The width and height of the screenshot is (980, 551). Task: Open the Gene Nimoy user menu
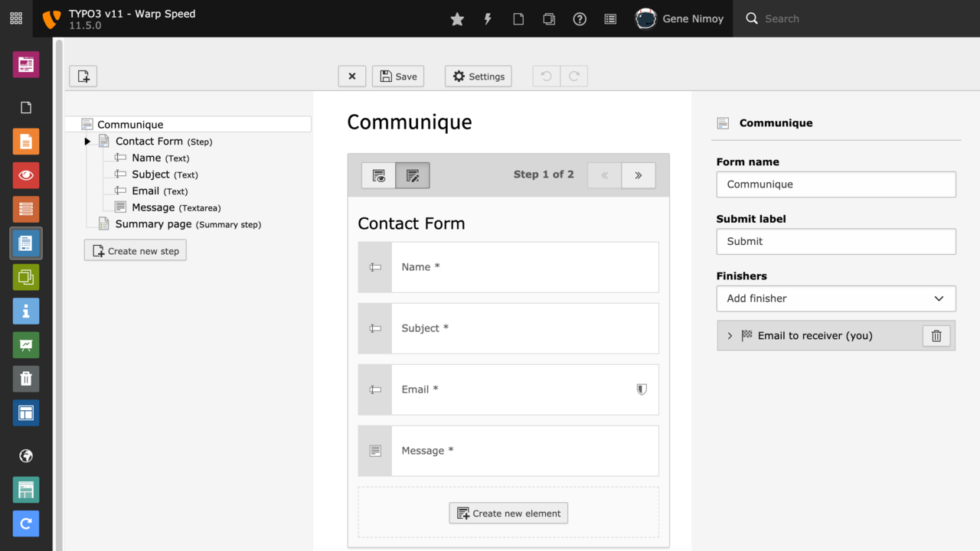point(679,19)
